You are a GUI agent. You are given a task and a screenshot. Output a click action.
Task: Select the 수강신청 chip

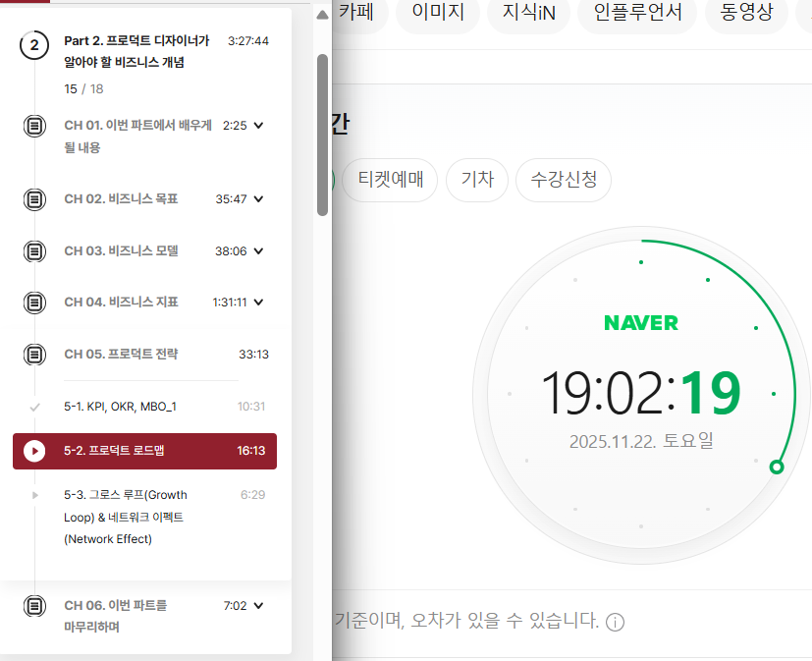[564, 180]
